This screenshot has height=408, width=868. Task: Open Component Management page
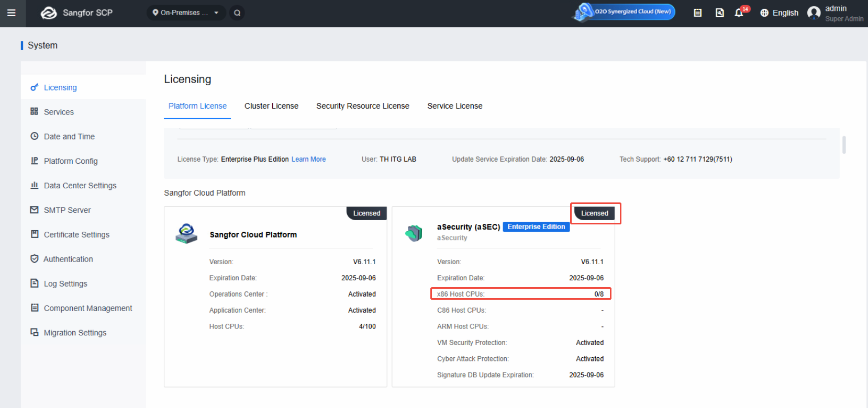click(83, 309)
